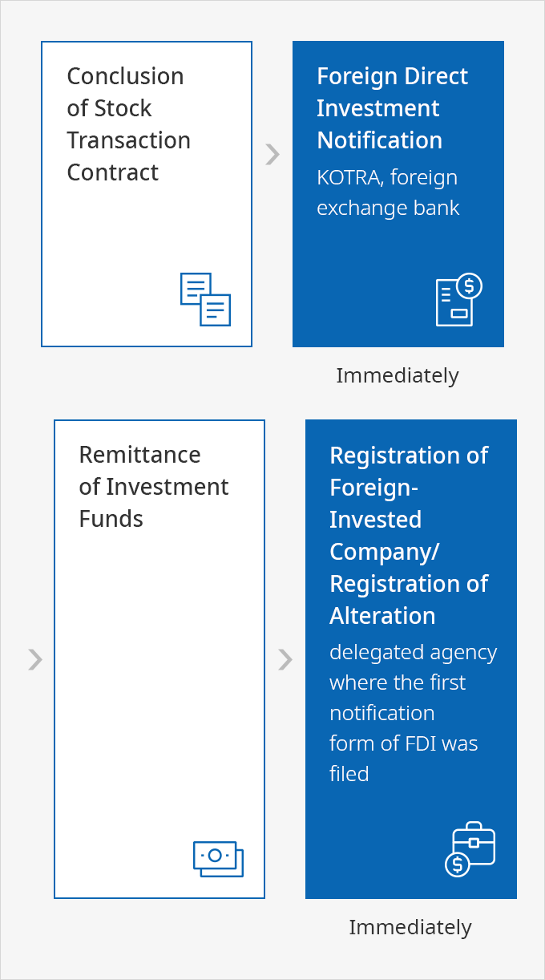This screenshot has height=980, width=545.
Task: Click the stacked documents contract icon
Action: click(x=205, y=299)
